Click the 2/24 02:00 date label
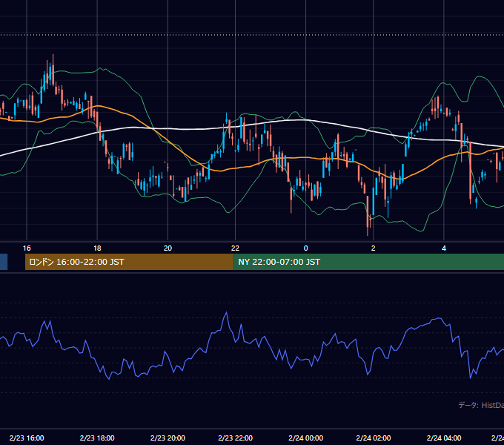The width and height of the screenshot is (504, 445). [x=373, y=438]
